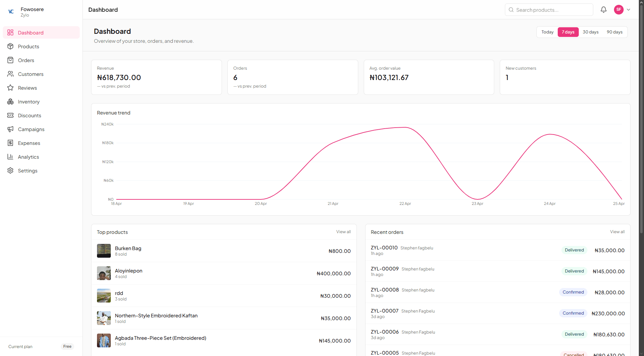The image size is (644, 356).
Task: Open order ZYL-00010
Action: coord(498,250)
